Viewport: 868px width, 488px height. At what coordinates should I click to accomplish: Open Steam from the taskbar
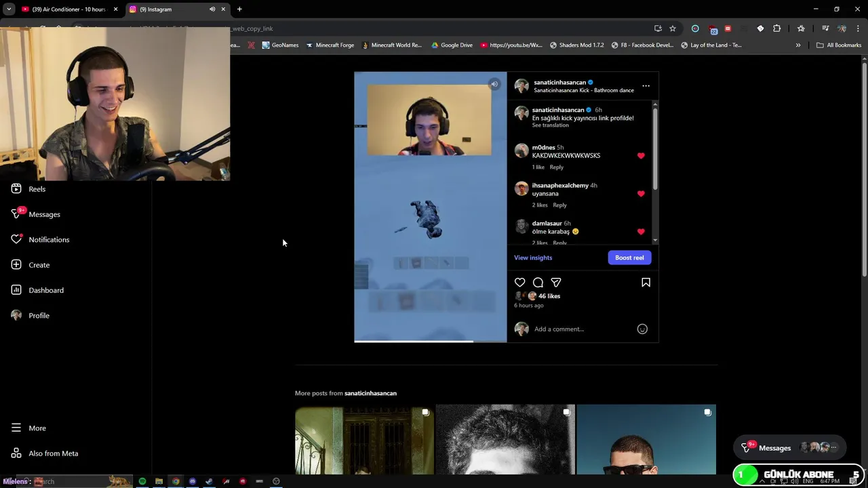point(209,481)
